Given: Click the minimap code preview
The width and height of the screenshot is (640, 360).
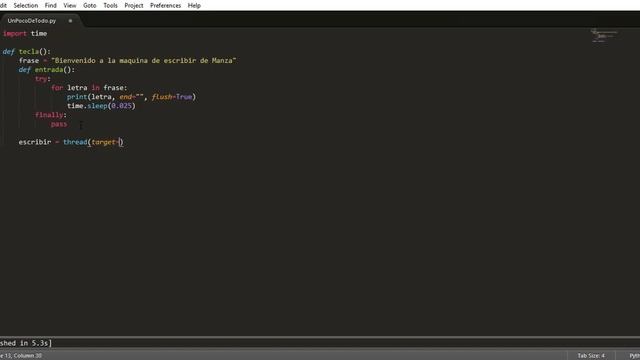Looking at the screenshot, I should click(604, 36).
